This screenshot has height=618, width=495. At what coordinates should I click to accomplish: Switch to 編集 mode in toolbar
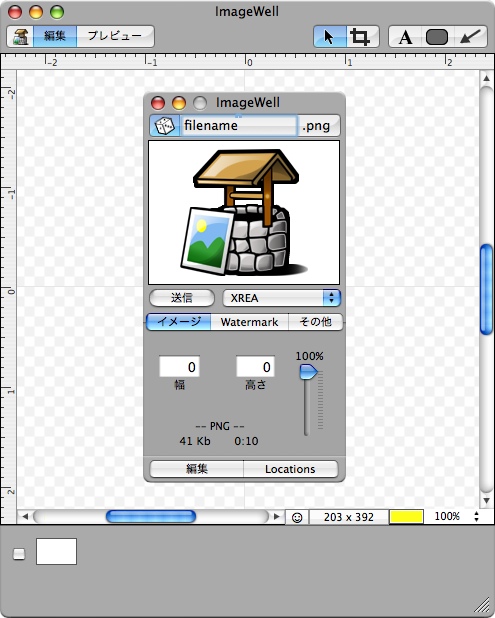[55, 37]
